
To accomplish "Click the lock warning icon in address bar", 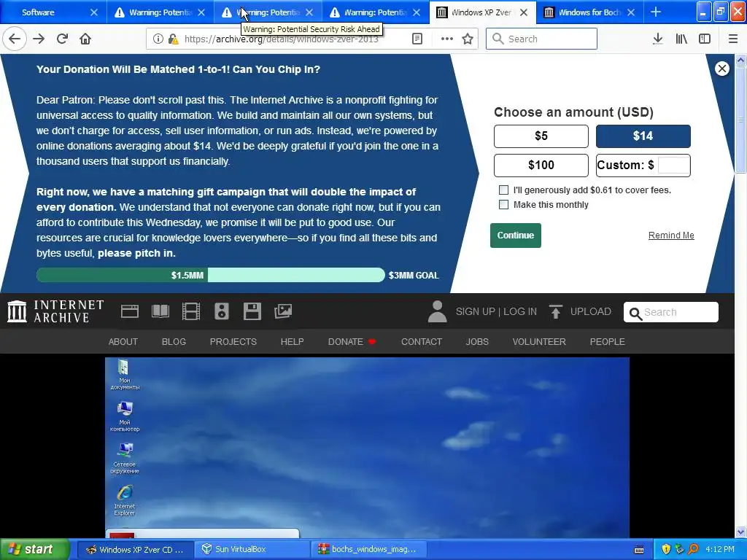I will (173, 39).
